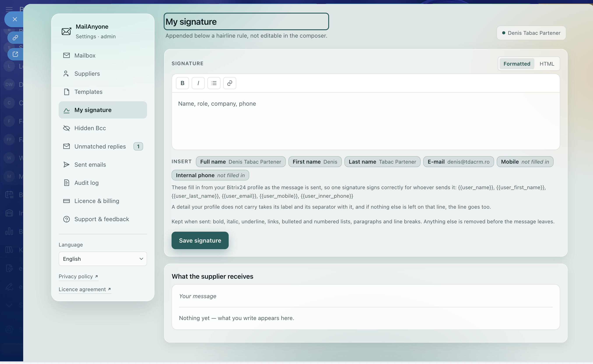Open the Suppliers section
Image resolution: width=593 pixels, height=364 pixels.
click(x=103, y=73)
